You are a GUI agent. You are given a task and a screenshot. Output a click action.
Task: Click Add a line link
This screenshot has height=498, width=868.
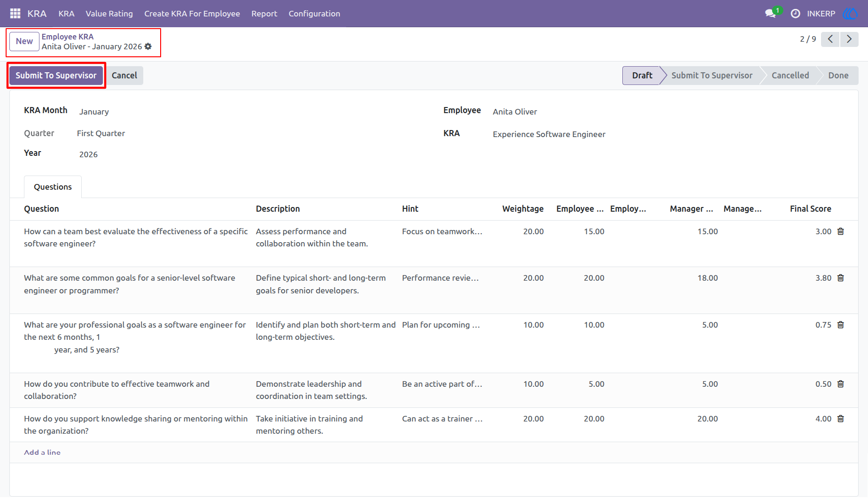coord(42,452)
